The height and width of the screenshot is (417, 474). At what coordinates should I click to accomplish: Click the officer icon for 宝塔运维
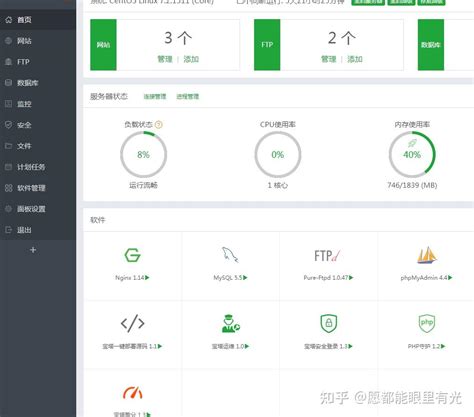(231, 323)
